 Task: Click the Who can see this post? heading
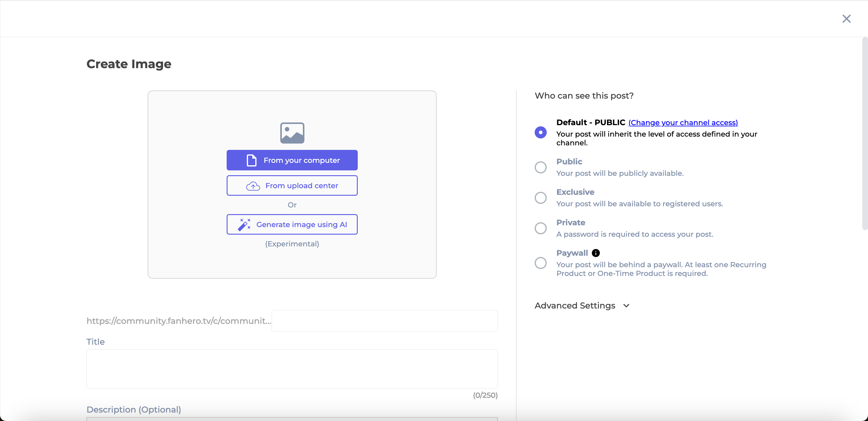584,96
